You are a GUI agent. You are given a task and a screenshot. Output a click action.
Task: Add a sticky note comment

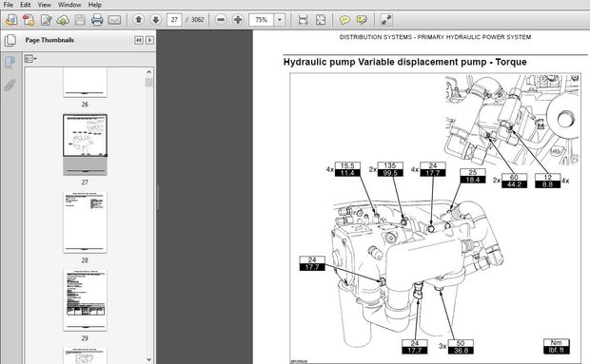[x=344, y=20]
